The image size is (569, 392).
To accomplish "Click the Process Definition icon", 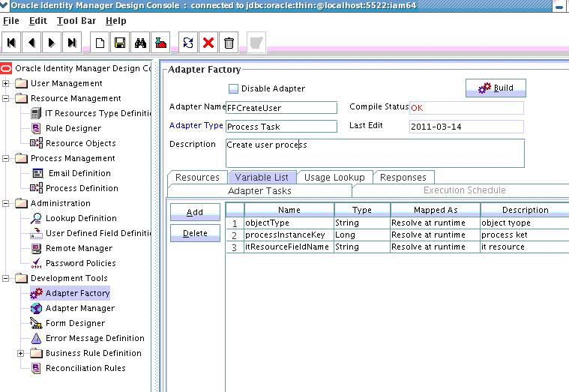I will (36, 188).
